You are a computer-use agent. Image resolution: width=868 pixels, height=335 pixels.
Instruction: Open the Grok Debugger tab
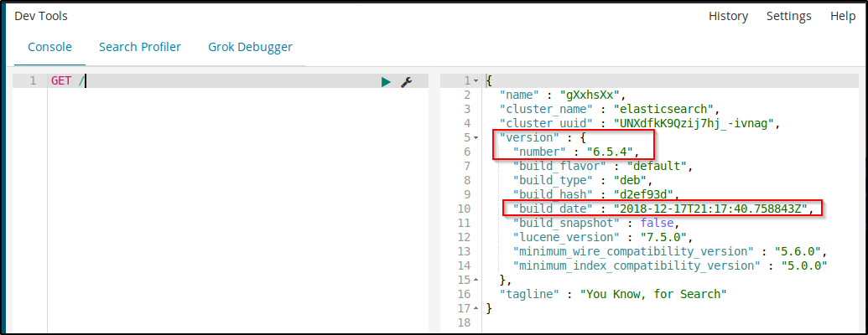tap(250, 47)
